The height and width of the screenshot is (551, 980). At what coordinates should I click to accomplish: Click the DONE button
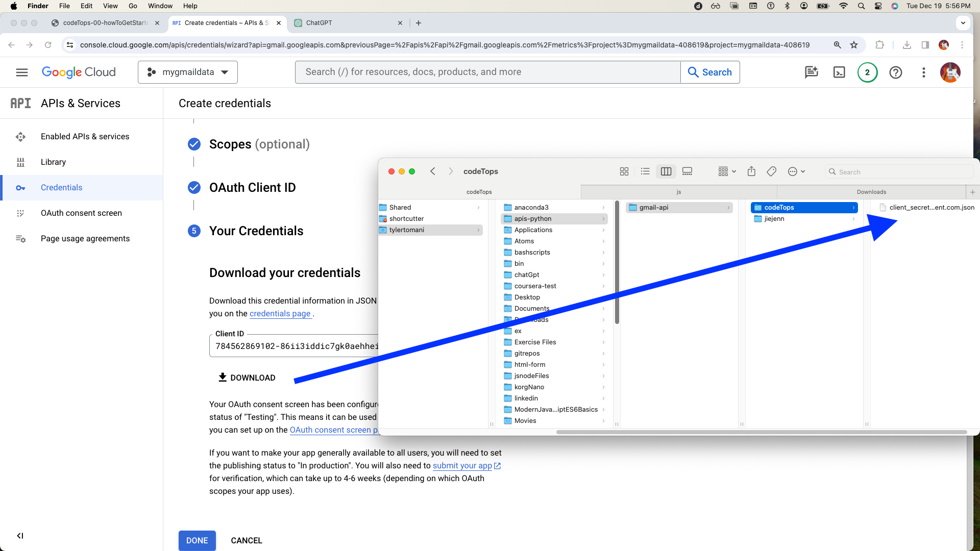(197, 541)
